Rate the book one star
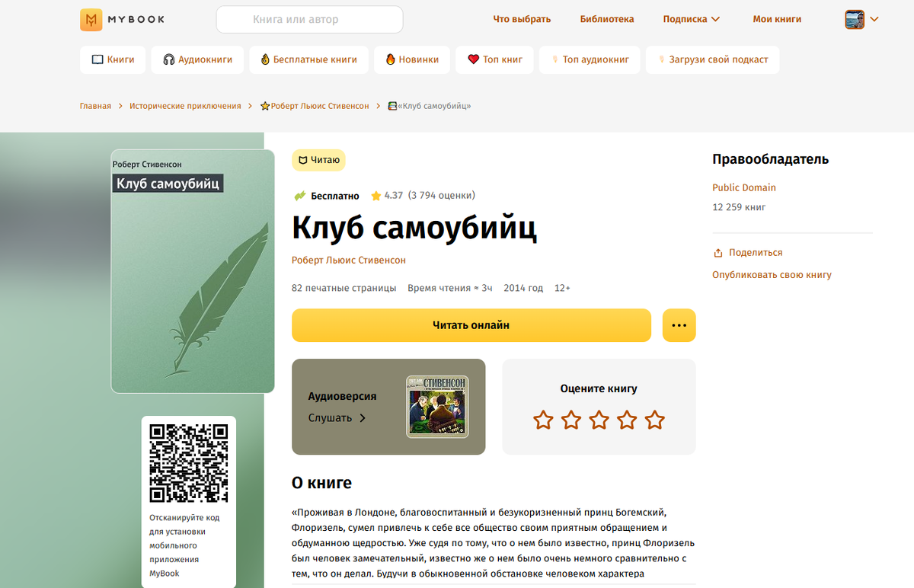The image size is (914, 588). 543,420
